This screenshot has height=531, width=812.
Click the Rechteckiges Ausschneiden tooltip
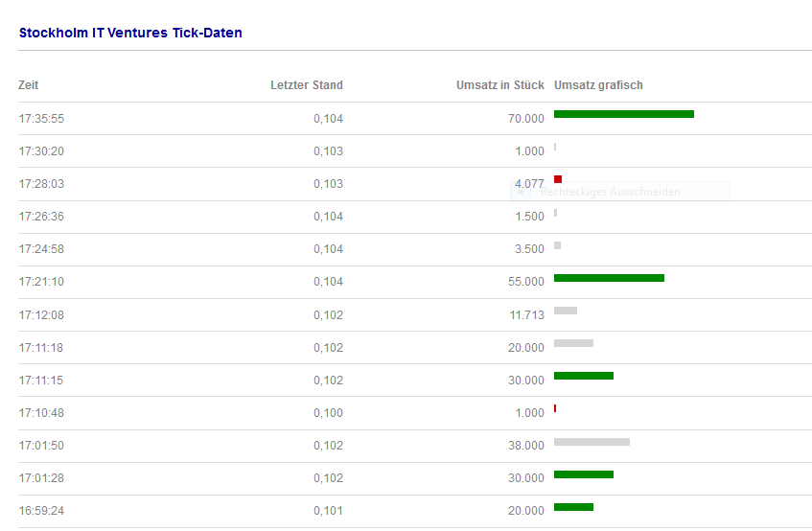(x=620, y=192)
